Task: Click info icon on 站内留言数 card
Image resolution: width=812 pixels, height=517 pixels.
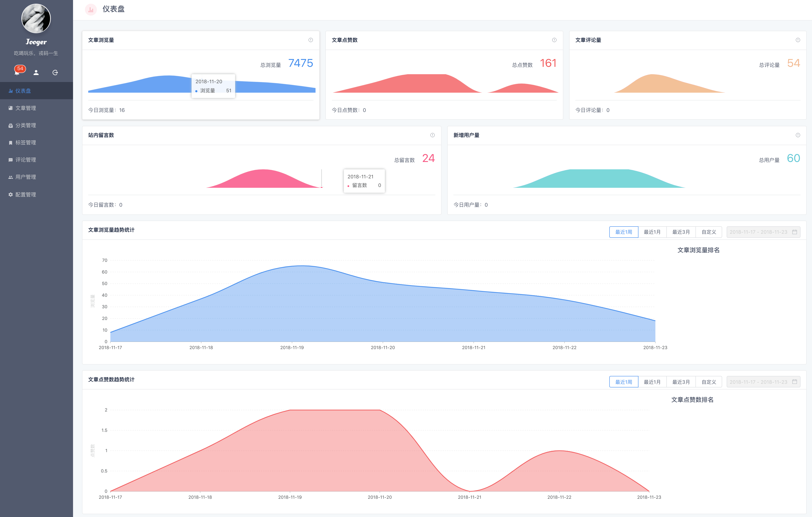Action: [432, 135]
